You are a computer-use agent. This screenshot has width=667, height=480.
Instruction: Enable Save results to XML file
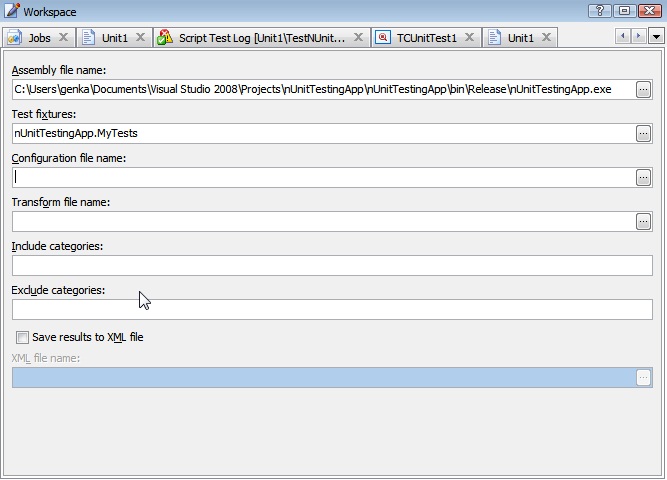pyautogui.click(x=23, y=338)
